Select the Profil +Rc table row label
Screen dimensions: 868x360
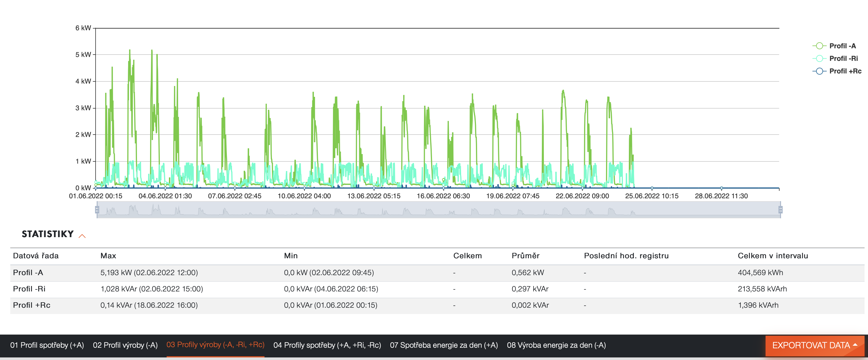(32, 305)
